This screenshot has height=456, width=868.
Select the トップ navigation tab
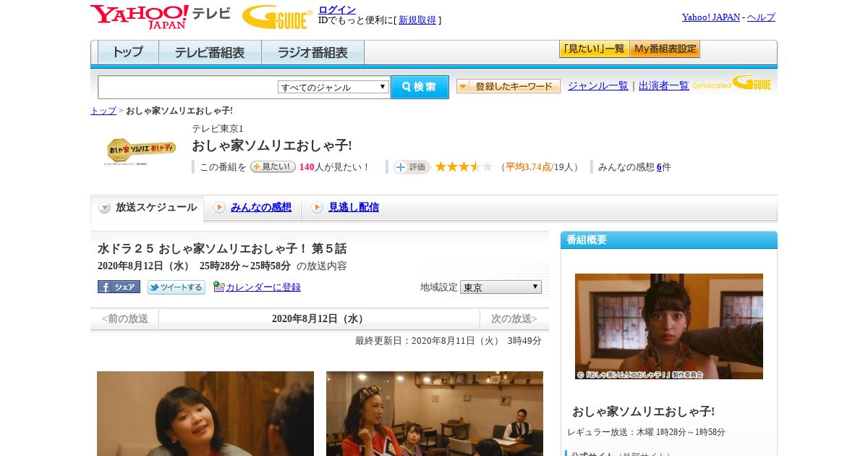coord(128,53)
